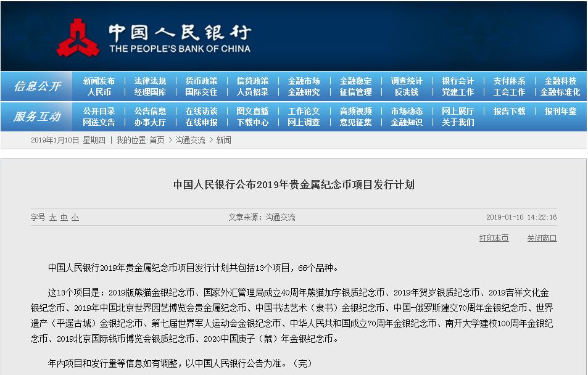Open 银行会计 link
588x375 pixels.
tap(458, 81)
